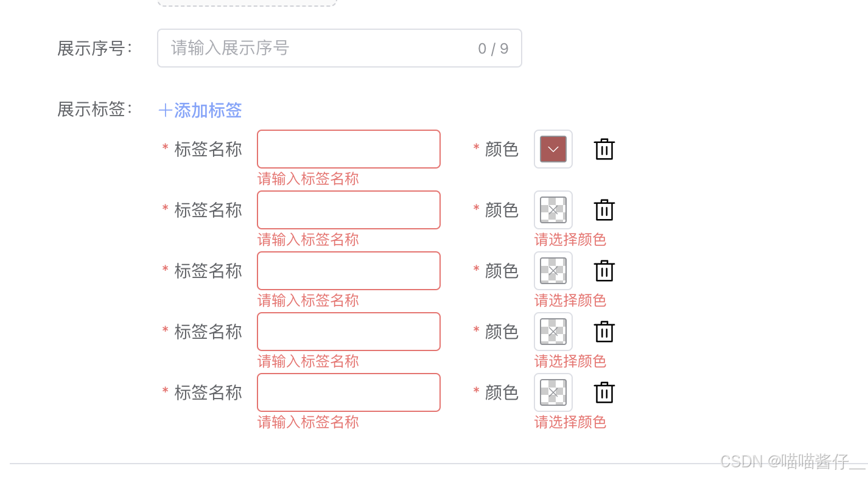Click the trash icon on the second tag row
Image resolution: width=868 pixels, height=477 pixels.
pos(604,210)
